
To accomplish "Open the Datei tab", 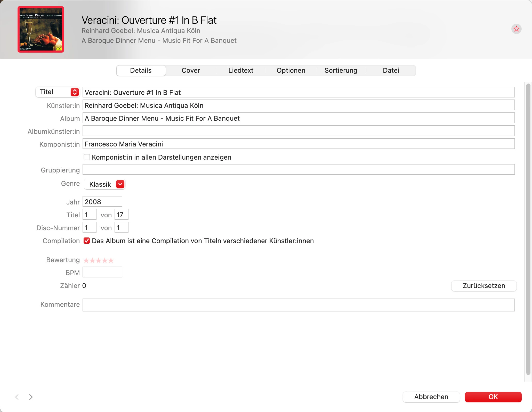I will (x=391, y=70).
